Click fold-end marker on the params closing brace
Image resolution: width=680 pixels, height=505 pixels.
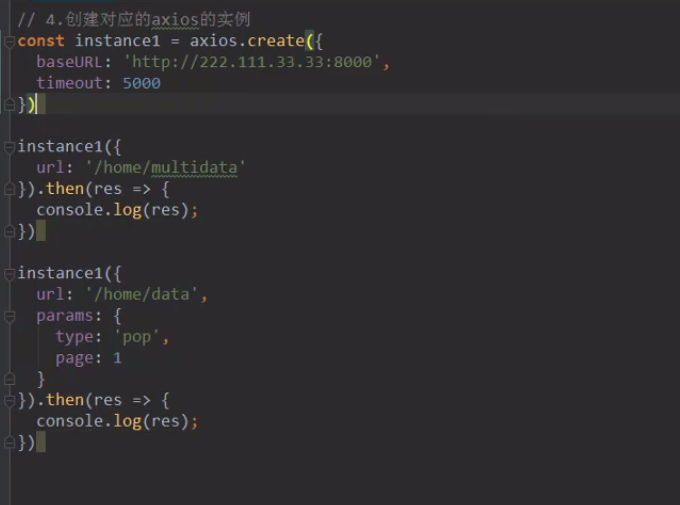[9, 380]
